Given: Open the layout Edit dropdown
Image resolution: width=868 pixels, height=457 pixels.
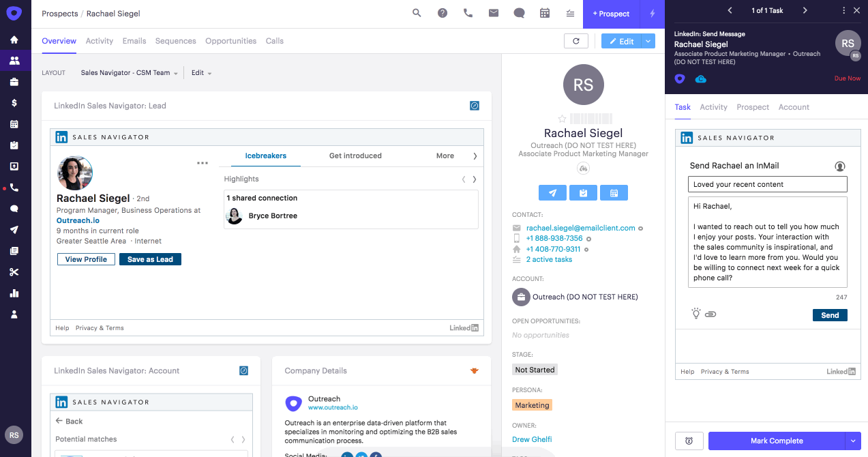Looking at the screenshot, I should [x=201, y=73].
